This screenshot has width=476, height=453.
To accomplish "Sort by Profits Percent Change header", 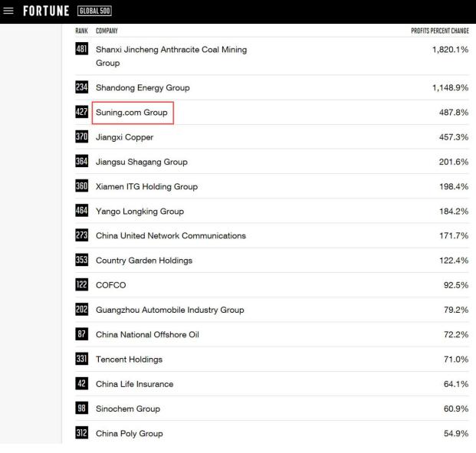I will (440, 31).
